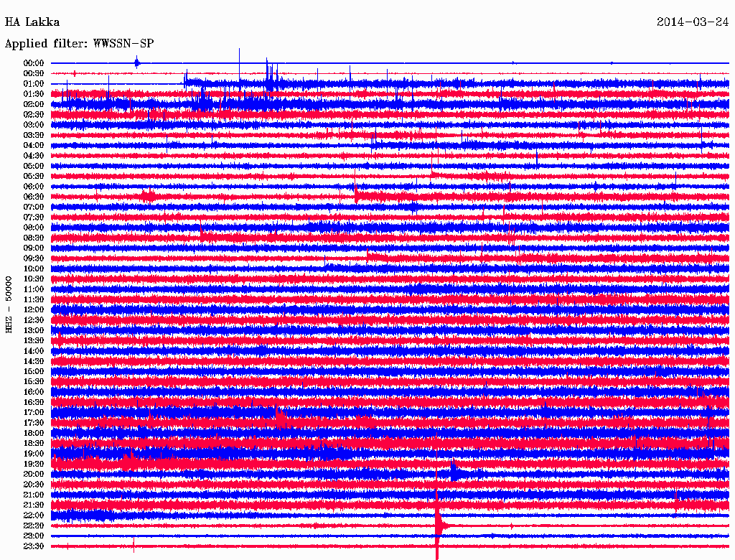This screenshot has height=560, width=735.
Task: Click the 04:30 time label
Action: click(x=34, y=156)
